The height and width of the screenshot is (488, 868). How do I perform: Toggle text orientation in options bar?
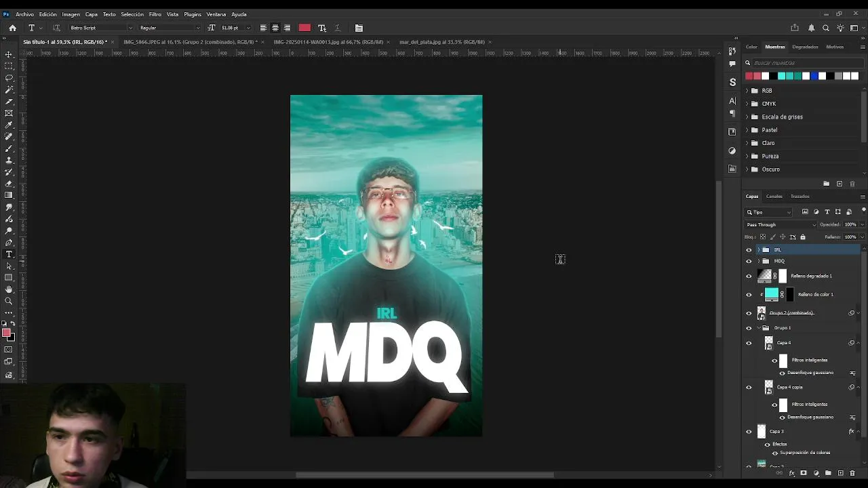point(56,28)
